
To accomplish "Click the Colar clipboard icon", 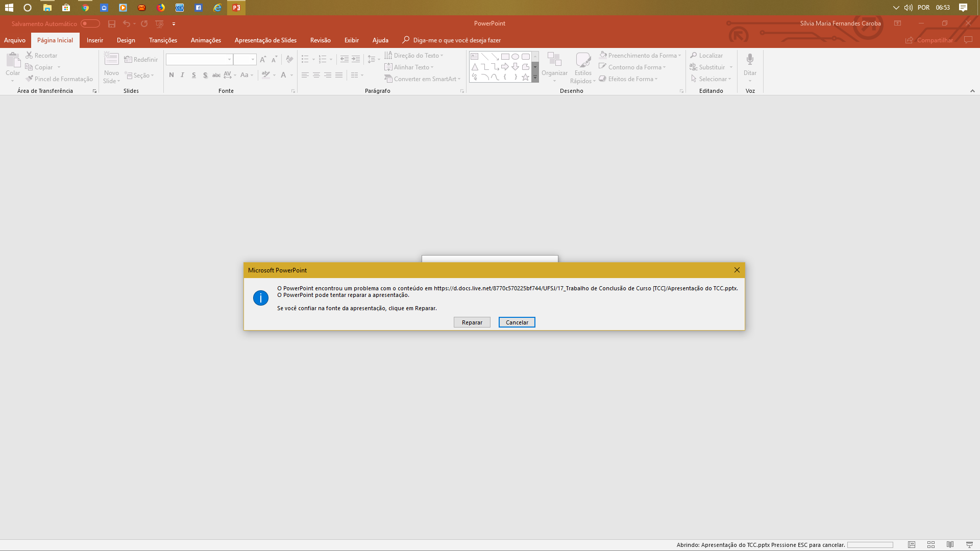I will (13, 60).
